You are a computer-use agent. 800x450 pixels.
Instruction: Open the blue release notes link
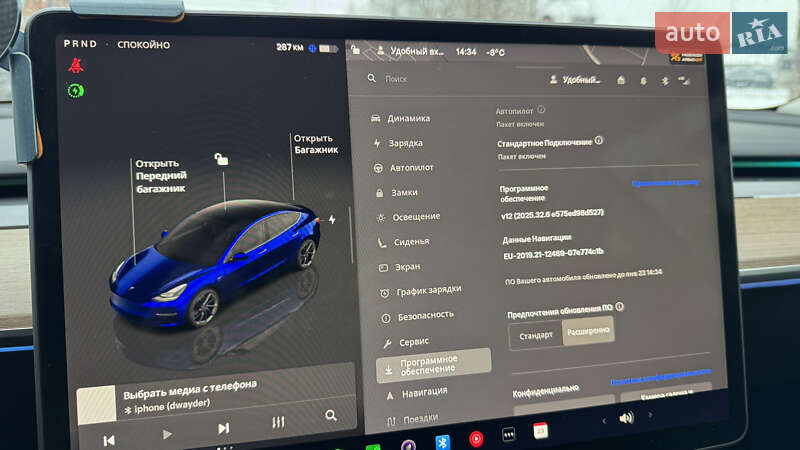665,183
